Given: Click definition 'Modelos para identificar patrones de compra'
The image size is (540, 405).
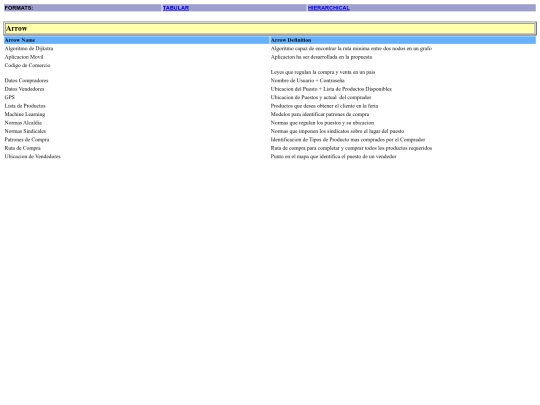Looking at the screenshot, I should point(320,114).
